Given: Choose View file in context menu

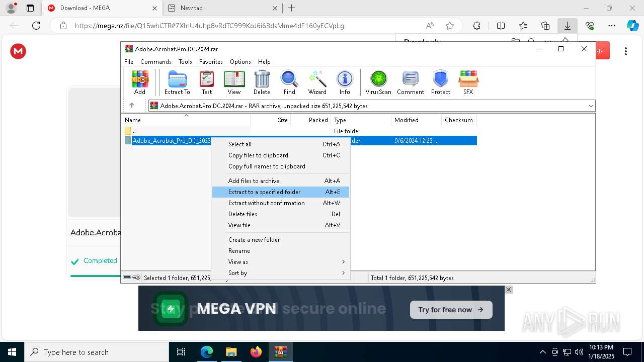Looking at the screenshot, I should (x=280, y=225).
